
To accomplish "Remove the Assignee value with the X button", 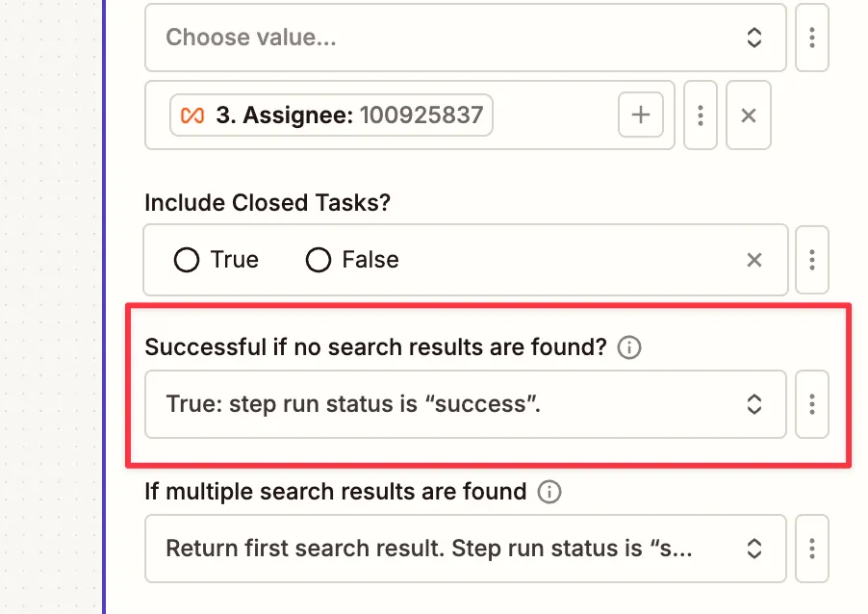I will (x=748, y=115).
